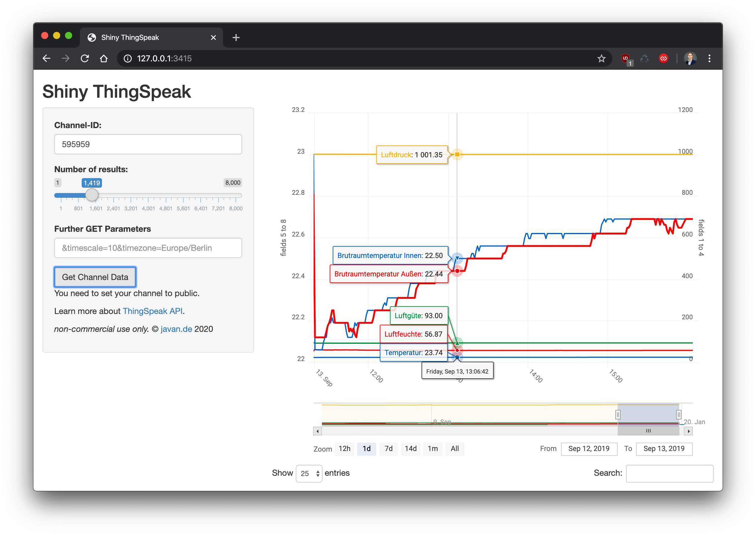Reload the page with refresh icon
The height and width of the screenshot is (535, 756).
coord(85,58)
